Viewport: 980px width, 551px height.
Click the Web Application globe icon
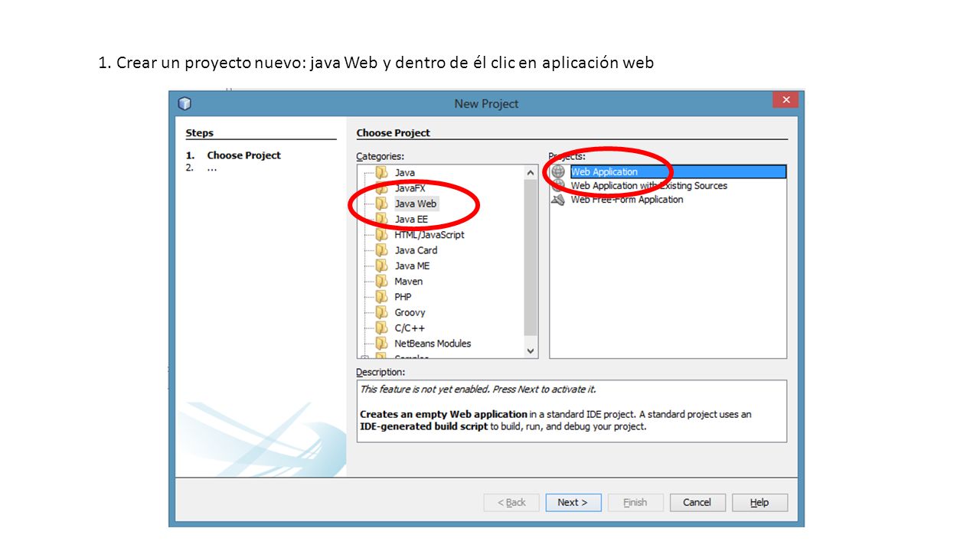click(x=558, y=171)
